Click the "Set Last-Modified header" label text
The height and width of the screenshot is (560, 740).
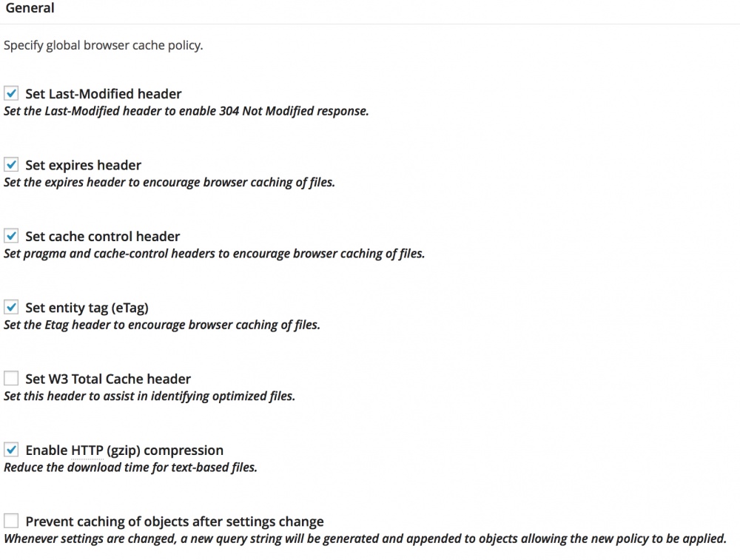(x=103, y=94)
